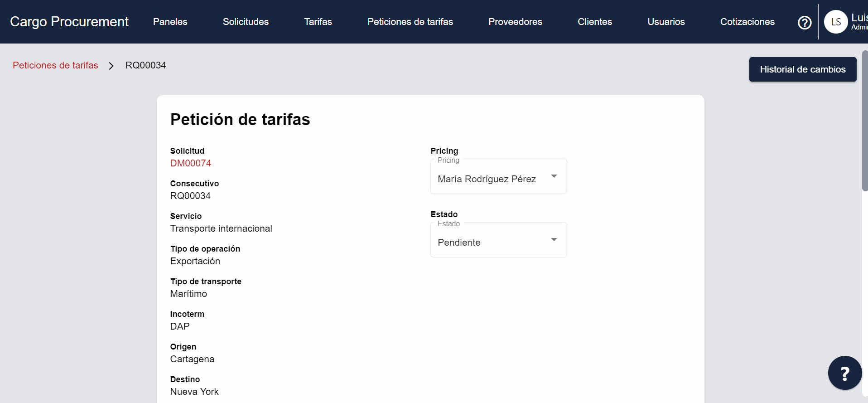The height and width of the screenshot is (403, 868).
Task: Go to the Paneles menu
Action: [170, 22]
